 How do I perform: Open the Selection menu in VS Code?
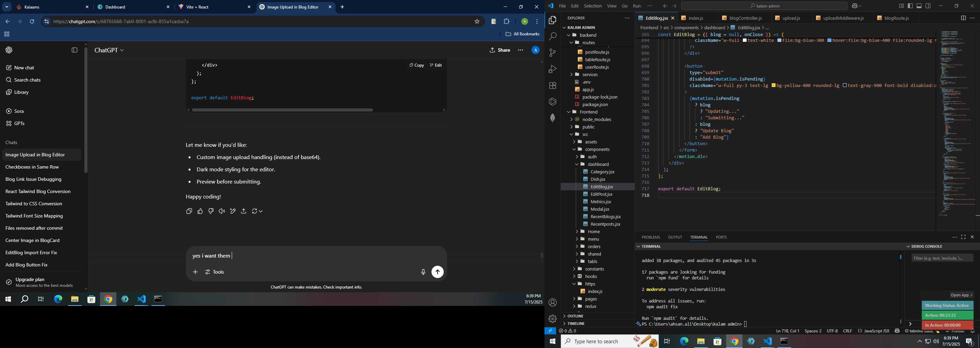click(x=592, y=6)
